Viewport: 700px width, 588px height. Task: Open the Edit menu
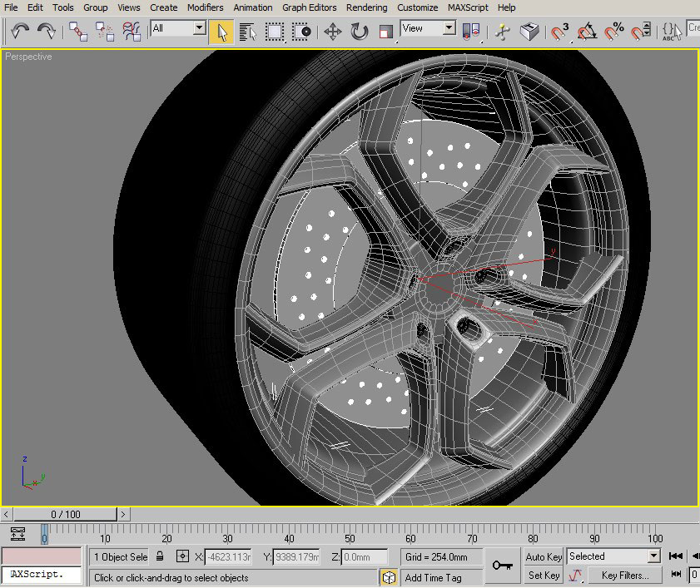35,7
